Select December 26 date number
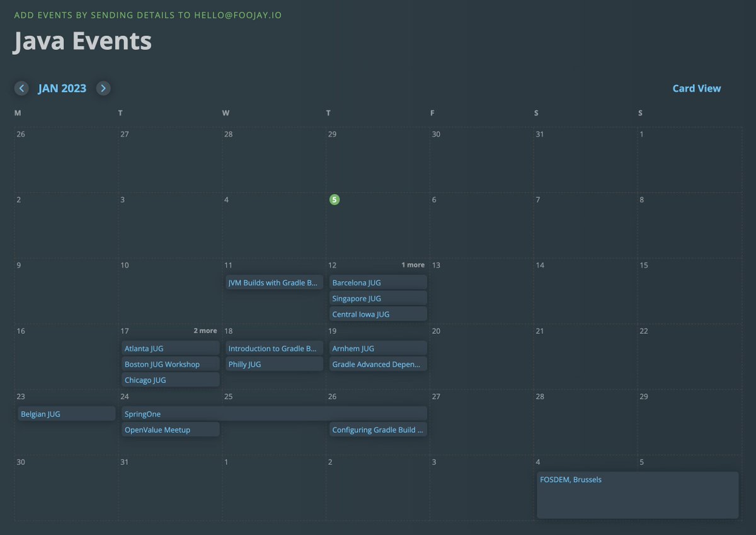Image resolution: width=756 pixels, height=535 pixels. point(21,134)
